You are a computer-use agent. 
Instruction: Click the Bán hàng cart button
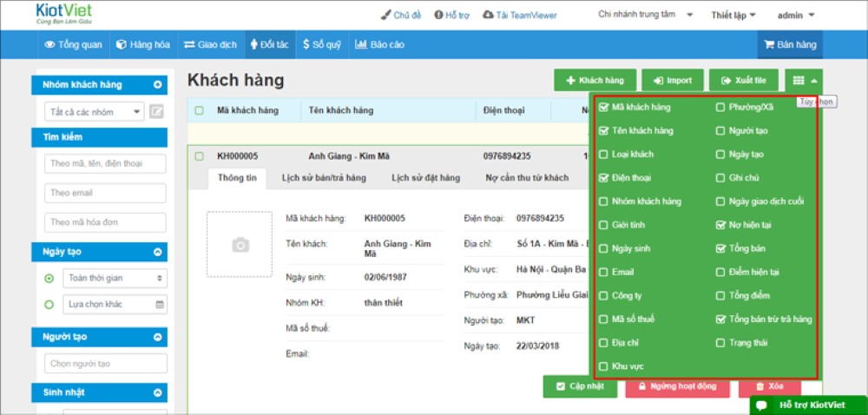point(790,45)
